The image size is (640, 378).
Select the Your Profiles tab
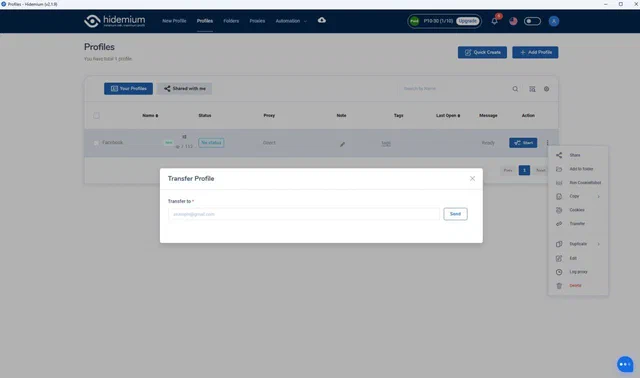pyautogui.click(x=129, y=89)
